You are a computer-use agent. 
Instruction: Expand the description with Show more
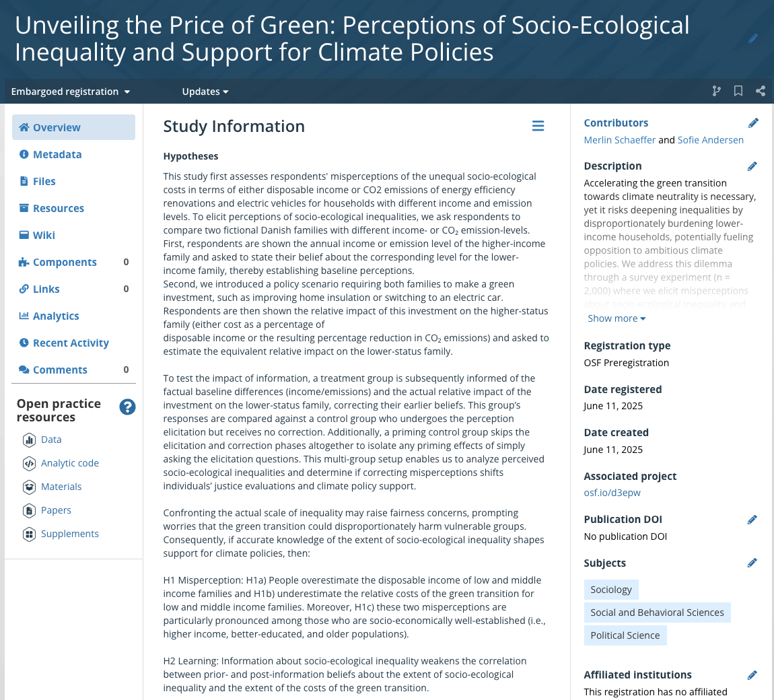pos(617,318)
